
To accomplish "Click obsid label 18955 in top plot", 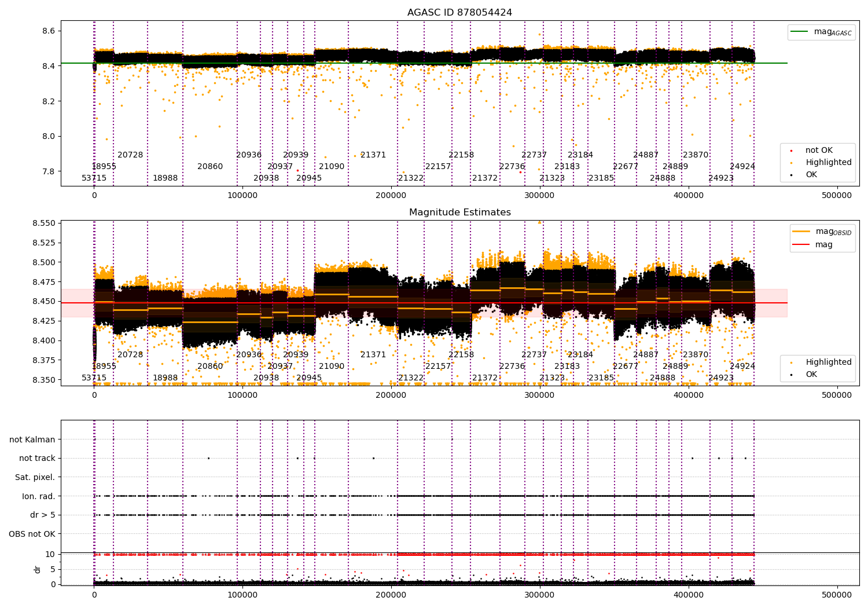I will click(104, 167).
